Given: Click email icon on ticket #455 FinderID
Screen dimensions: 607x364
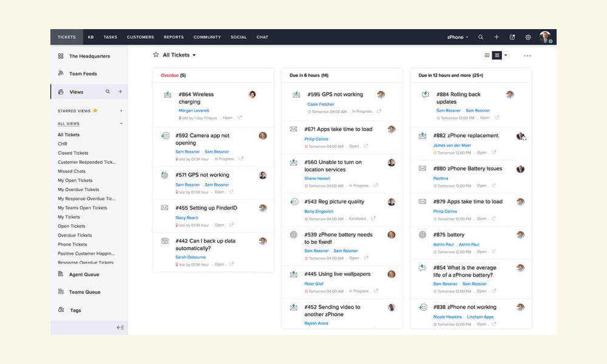Looking at the screenshot, I should click(164, 207).
